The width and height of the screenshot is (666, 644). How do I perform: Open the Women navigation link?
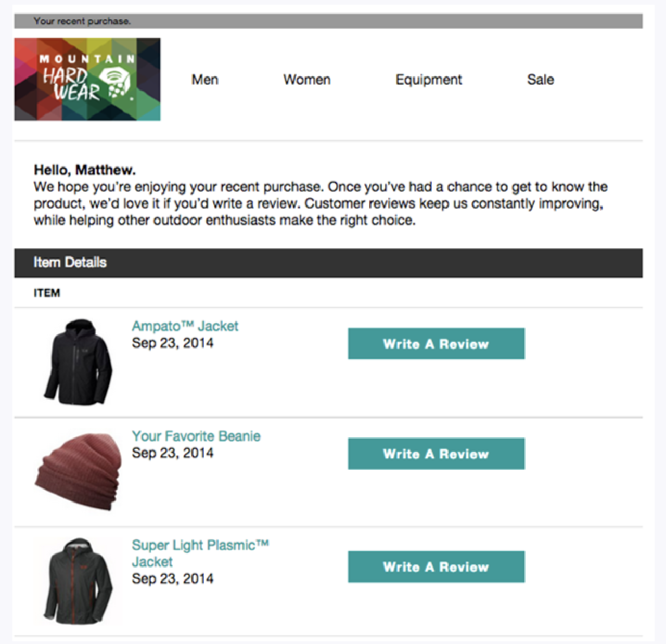point(307,80)
